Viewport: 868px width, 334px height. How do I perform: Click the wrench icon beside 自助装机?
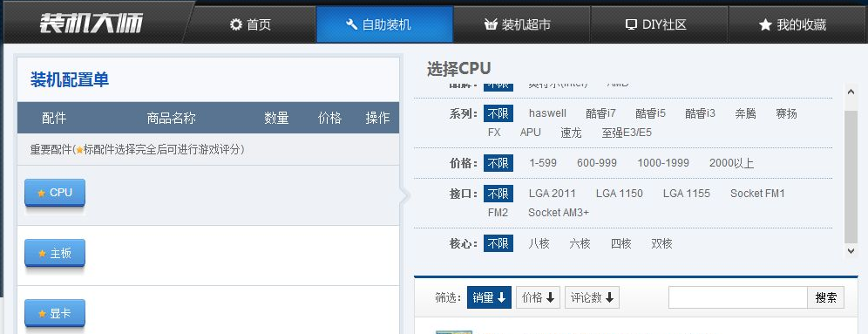[x=351, y=24]
